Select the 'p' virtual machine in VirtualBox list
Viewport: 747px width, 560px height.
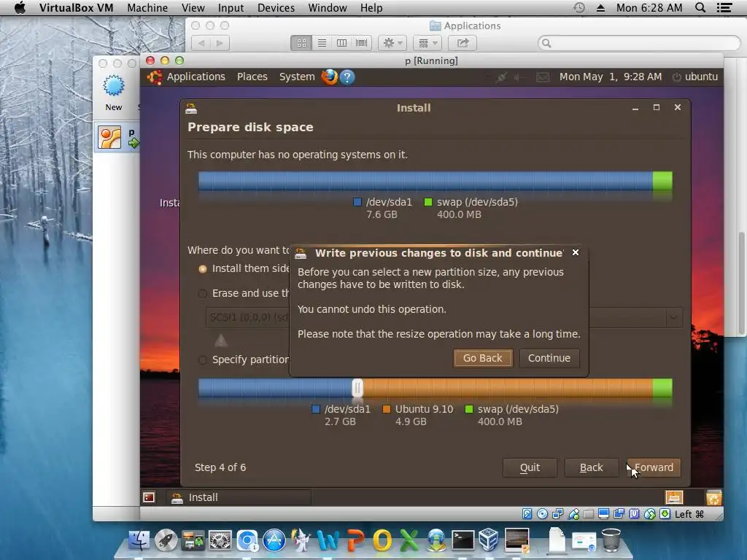pos(117,138)
